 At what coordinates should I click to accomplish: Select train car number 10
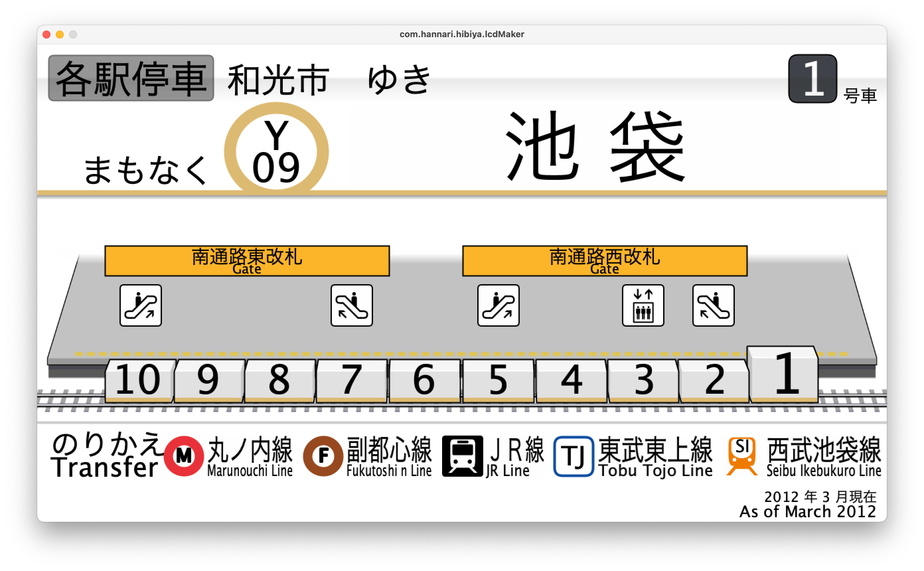pos(138,380)
